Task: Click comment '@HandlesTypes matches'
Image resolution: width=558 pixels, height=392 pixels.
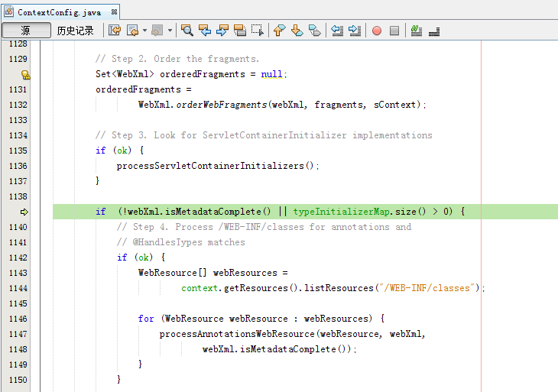Action: [x=189, y=242]
